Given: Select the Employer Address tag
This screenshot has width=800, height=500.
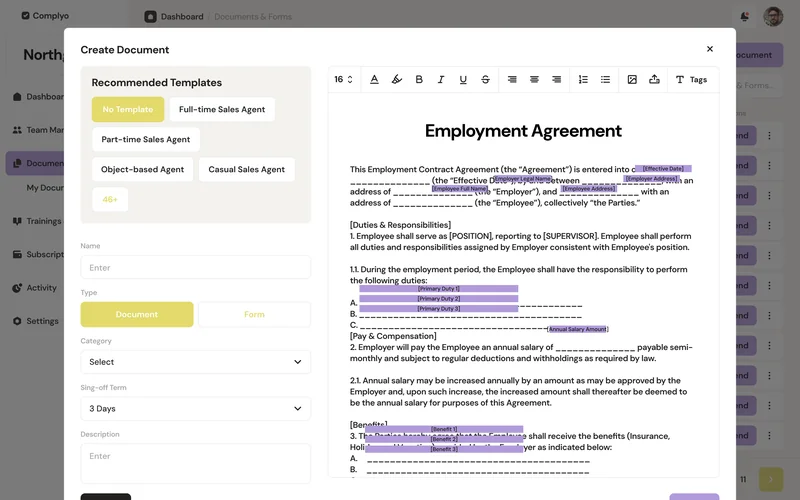Looking at the screenshot, I should coord(652,179).
